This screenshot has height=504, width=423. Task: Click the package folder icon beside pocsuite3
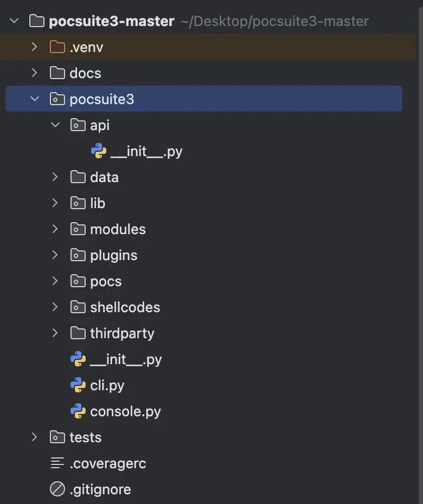click(57, 99)
